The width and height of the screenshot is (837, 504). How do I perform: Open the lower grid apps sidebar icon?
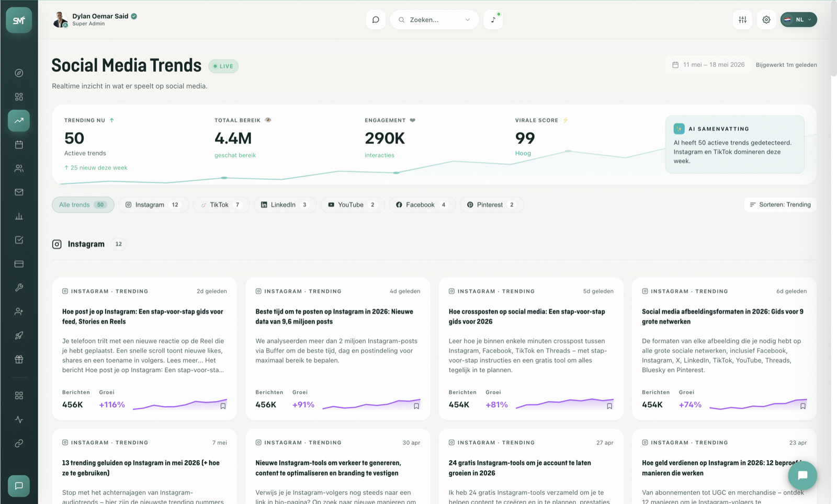click(19, 395)
